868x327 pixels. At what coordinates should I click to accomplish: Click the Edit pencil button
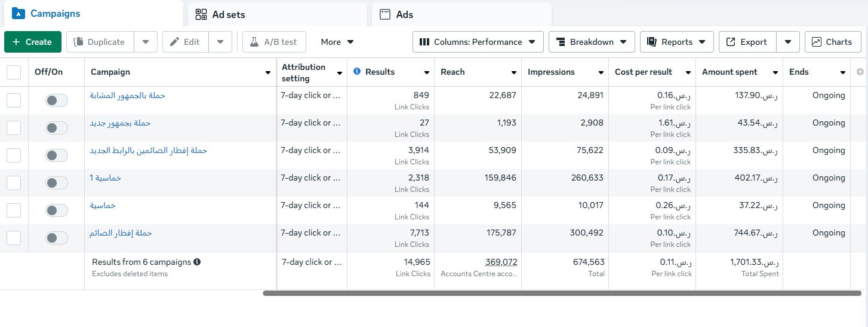[185, 42]
